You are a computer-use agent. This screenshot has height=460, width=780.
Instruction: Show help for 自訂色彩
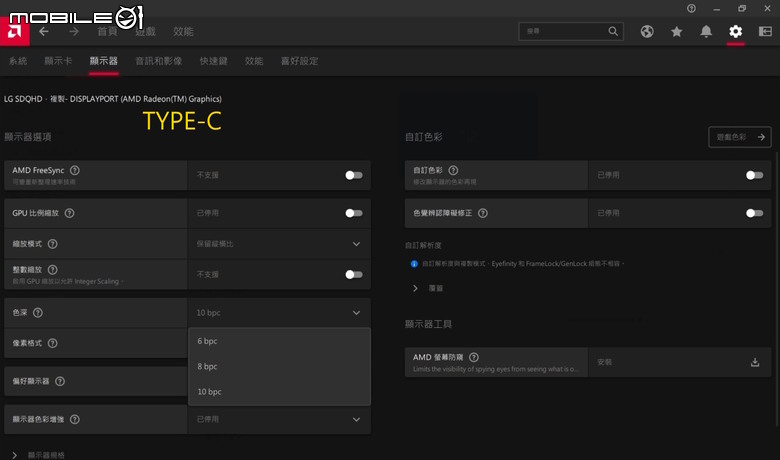click(x=453, y=170)
